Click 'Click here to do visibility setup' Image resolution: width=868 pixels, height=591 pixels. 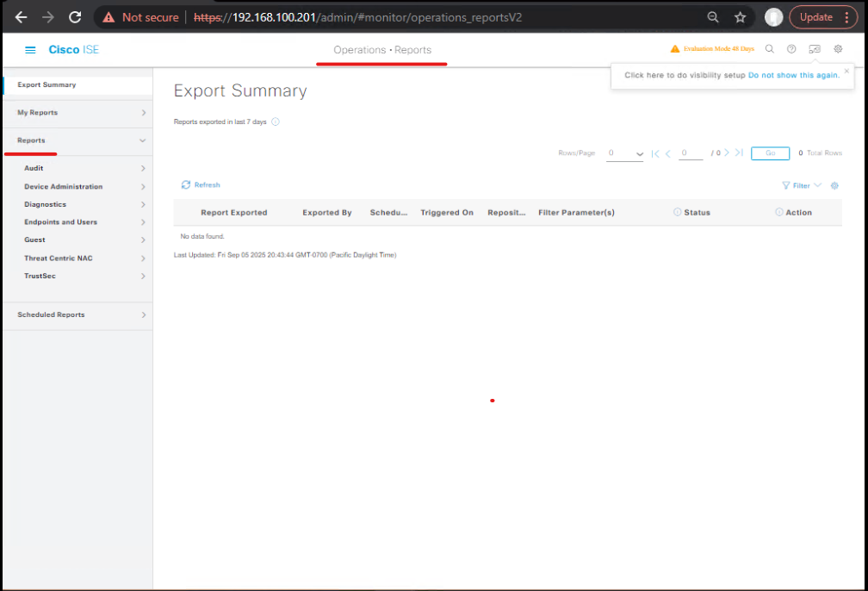click(x=685, y=75)
